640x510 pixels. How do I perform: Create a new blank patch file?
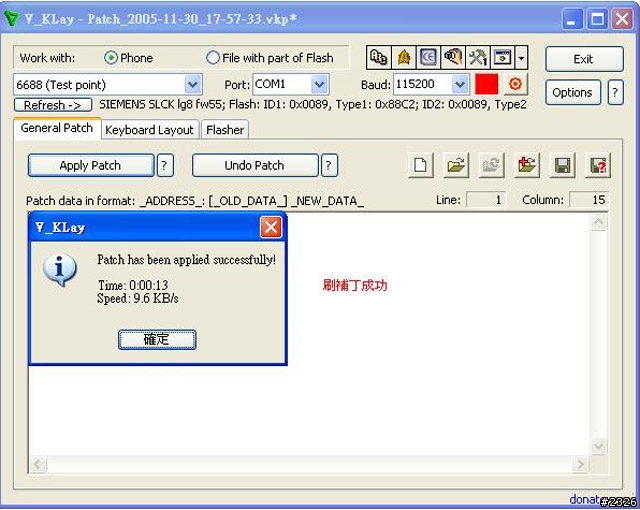[x=421, y=165]
